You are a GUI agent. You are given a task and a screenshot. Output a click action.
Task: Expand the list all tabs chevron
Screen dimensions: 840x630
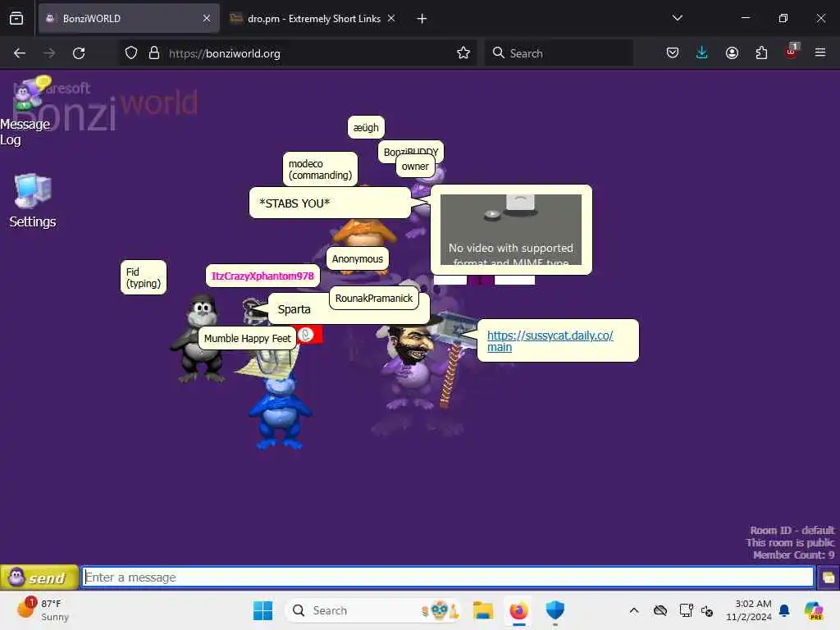tap(677, 18)
